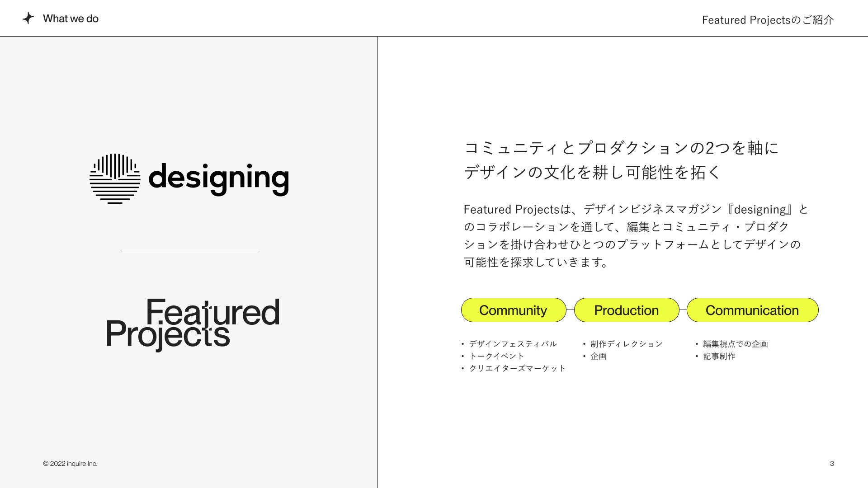Screen dimensions: 868x488
Task: Click the 企画 bullet under Production
Action: tap(598, 356)
